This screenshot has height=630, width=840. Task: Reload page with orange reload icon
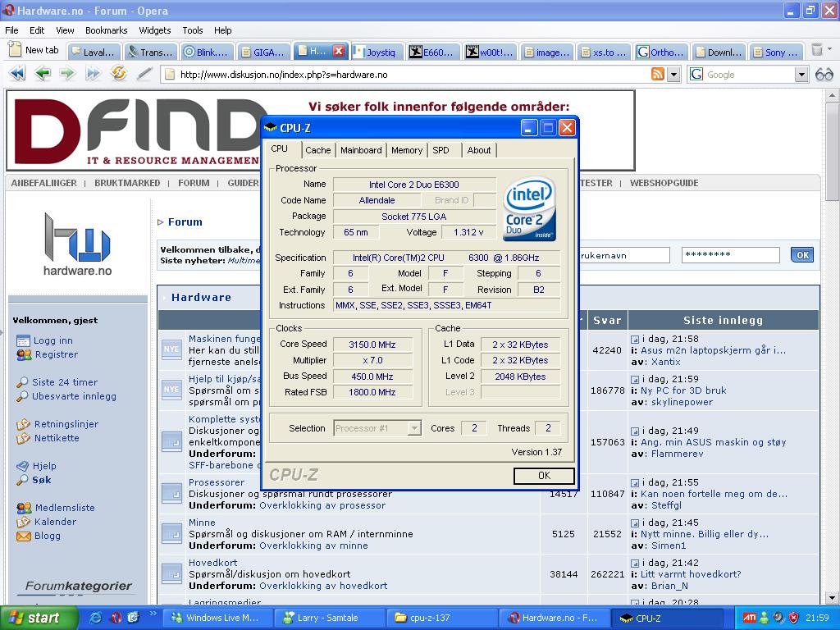pos(118,73)
